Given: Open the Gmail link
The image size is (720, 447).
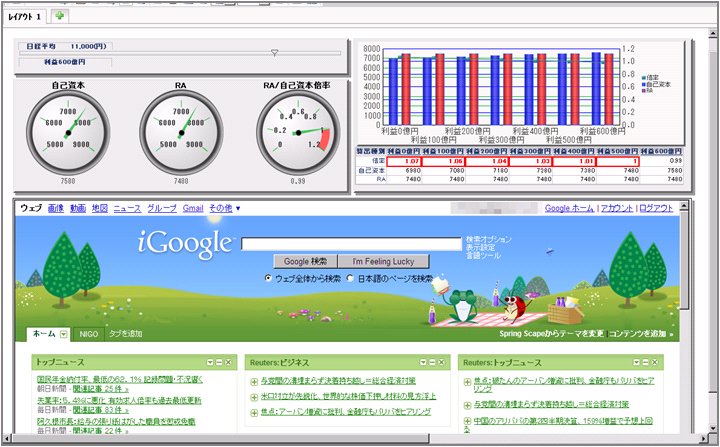Looking at the screenshot, I should [193, 209].
